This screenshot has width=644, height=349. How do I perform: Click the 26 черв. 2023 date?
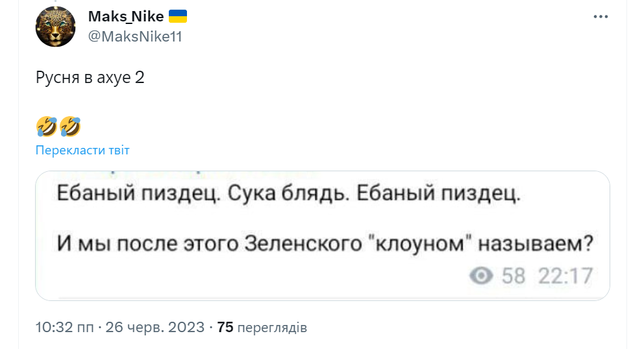155,328
